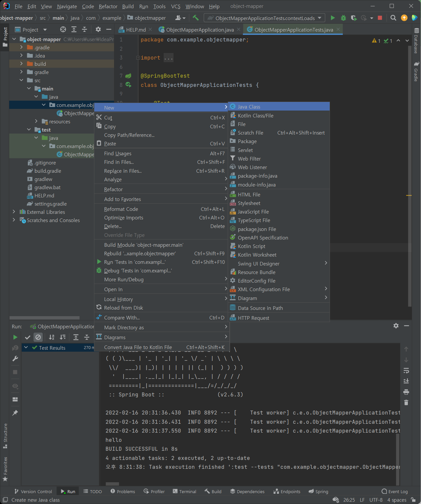The width and height of the screenshot is (421, 504).
Task: Open Project panel options gear icon
Action: [x=98, y=30]
